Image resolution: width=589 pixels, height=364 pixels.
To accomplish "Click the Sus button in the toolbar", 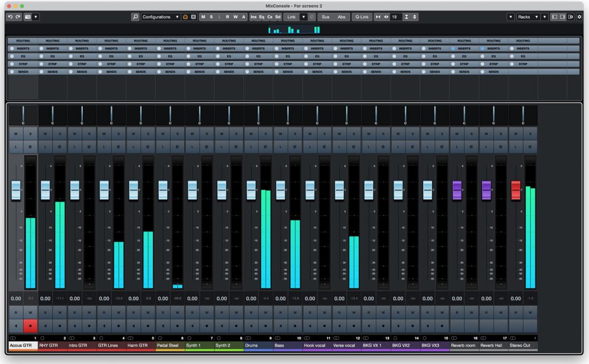I will tap(326, 17).
